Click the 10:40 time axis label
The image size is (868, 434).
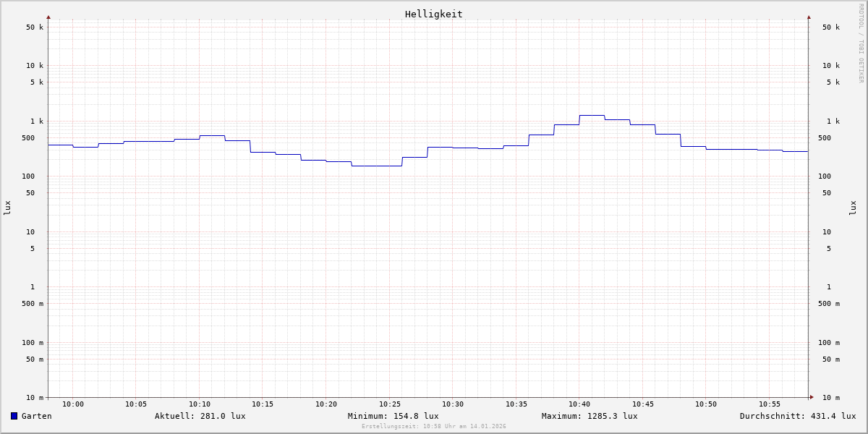pyautogui.click(x=579, y=404)
